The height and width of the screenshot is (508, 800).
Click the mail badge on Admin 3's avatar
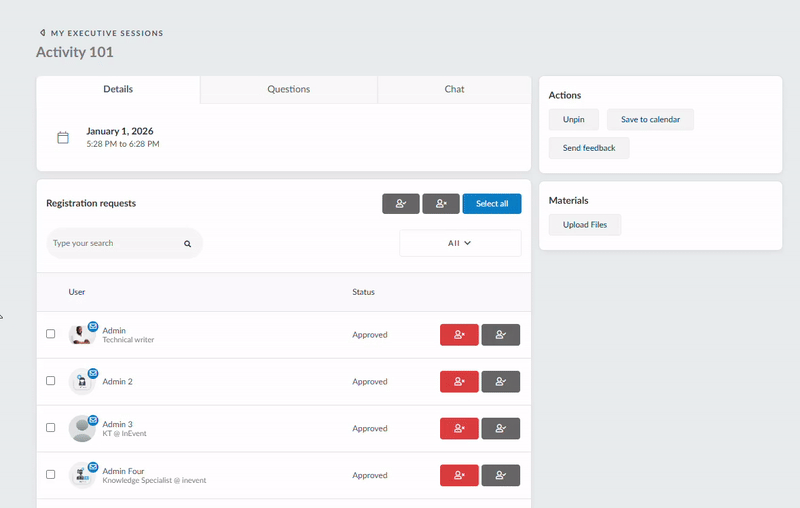pos(93,420)
